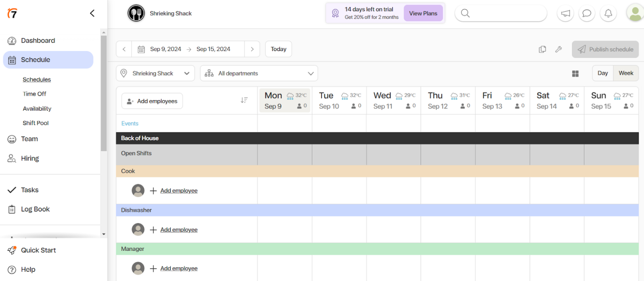The width and height of the screenshot is (644, 281).
Task: Click the copy schedule icon
Action: [542, 49]
